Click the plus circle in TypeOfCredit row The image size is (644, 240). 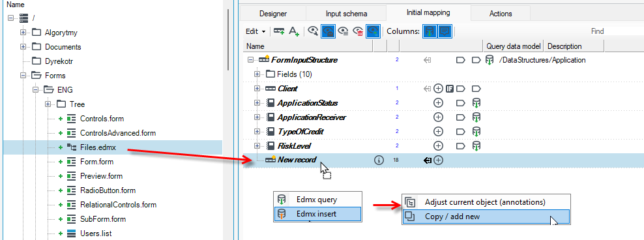(x=438, y=132)
